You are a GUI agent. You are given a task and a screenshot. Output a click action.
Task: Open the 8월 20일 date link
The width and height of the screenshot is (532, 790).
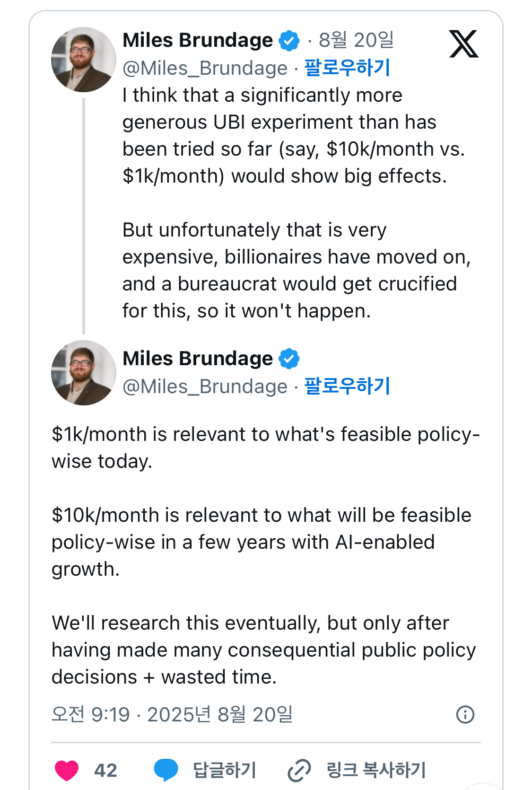click(x=356, y=41)
